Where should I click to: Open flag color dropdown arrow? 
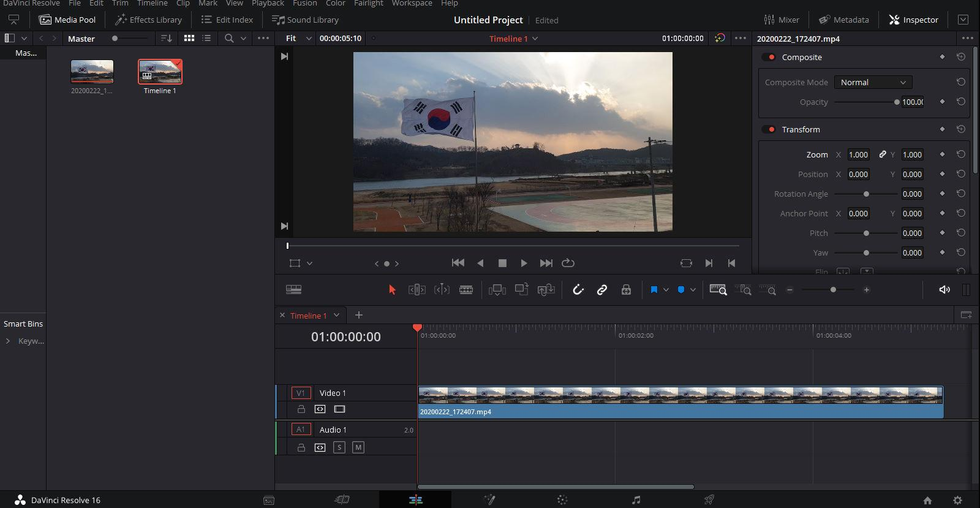point(666,290)
